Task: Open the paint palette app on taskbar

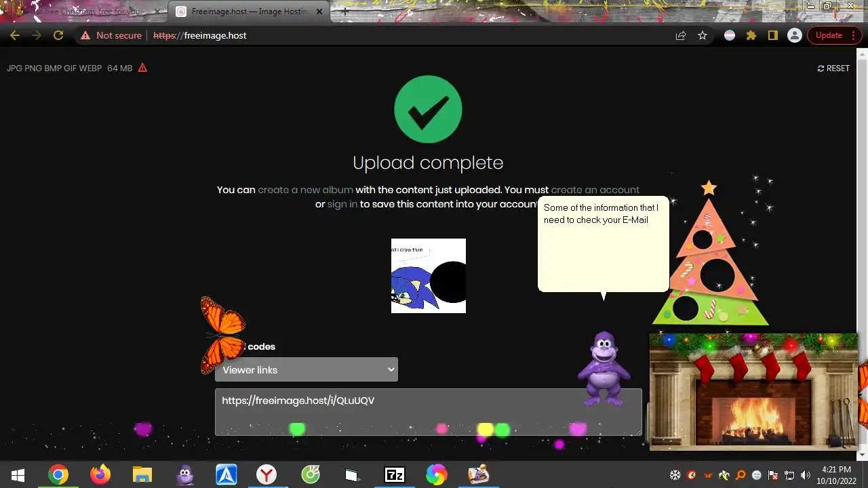Action: tap(478, 475)
